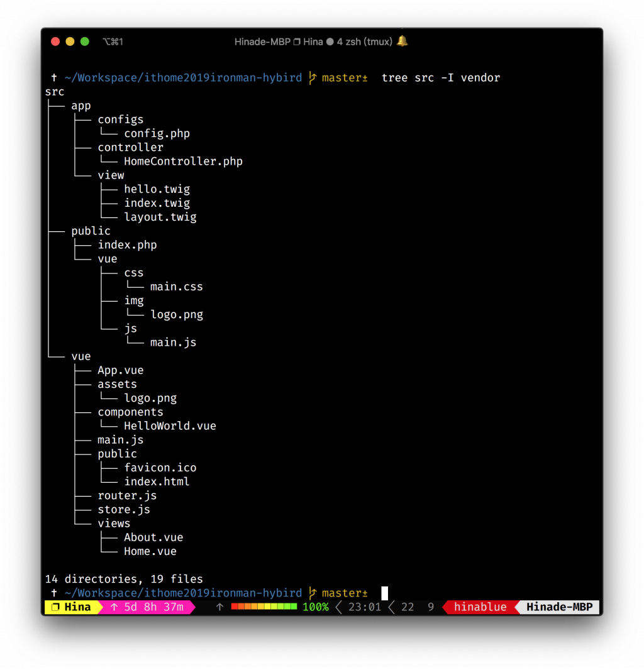Click the up arrow before the battery bar

219,607
